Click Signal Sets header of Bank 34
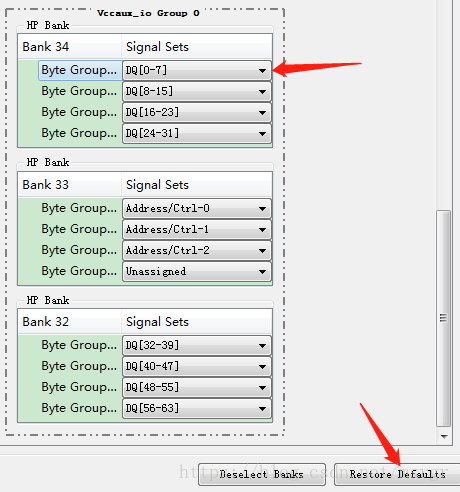The image size is (460, 492). [197, 47]
